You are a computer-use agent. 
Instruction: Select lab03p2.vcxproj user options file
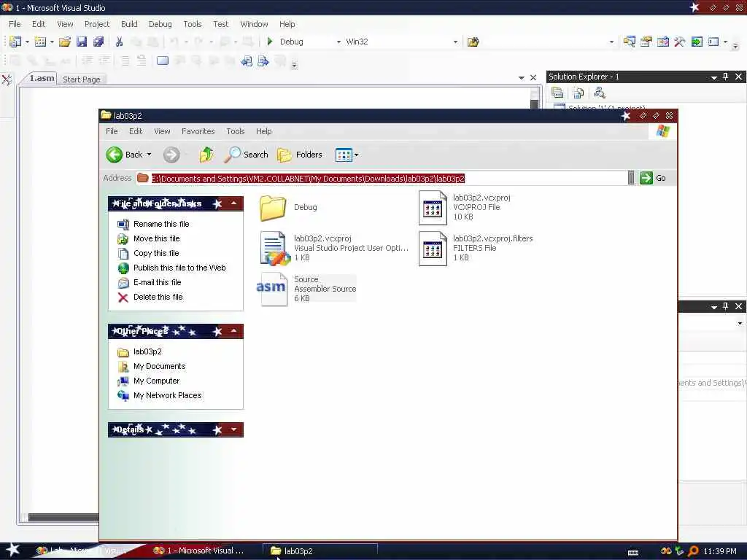point(334,248)
